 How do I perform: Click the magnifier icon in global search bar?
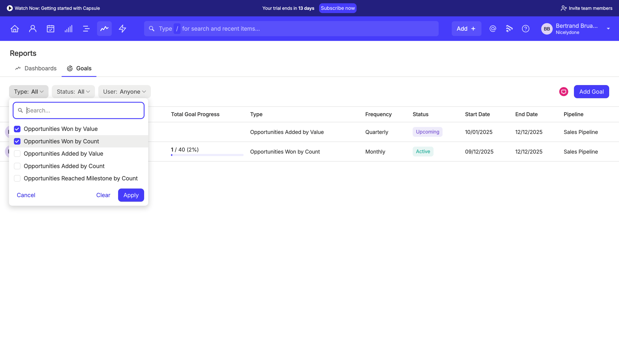(152, 29)
